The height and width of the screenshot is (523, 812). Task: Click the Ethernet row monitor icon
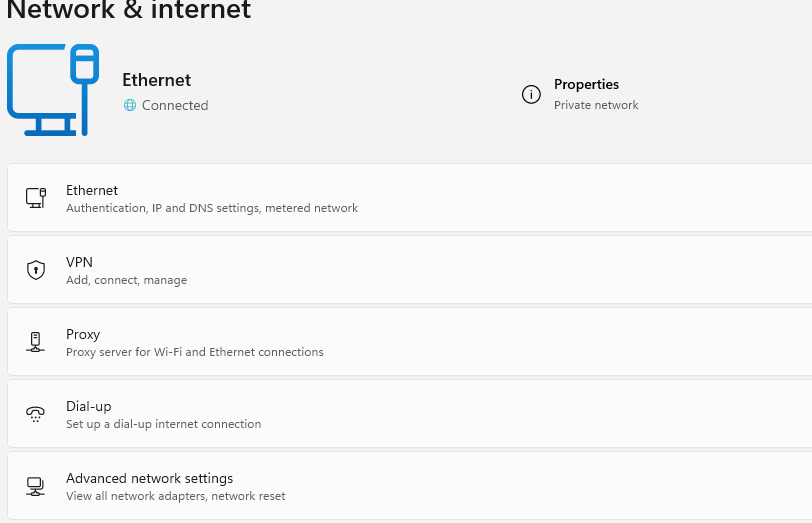click(36, 198)
